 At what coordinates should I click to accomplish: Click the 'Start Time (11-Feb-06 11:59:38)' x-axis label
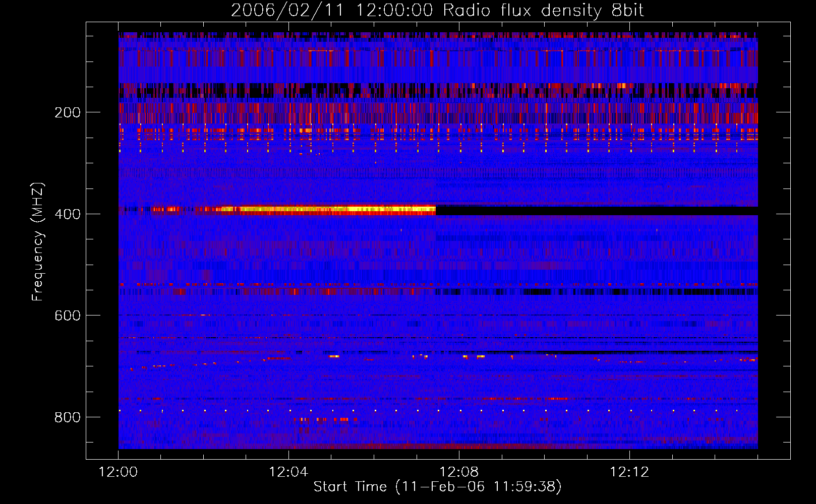(x=437, y=487)
